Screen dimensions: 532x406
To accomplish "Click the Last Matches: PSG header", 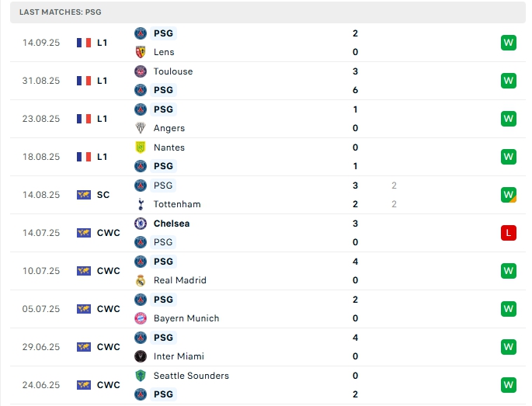I will [x=61, y=12].
